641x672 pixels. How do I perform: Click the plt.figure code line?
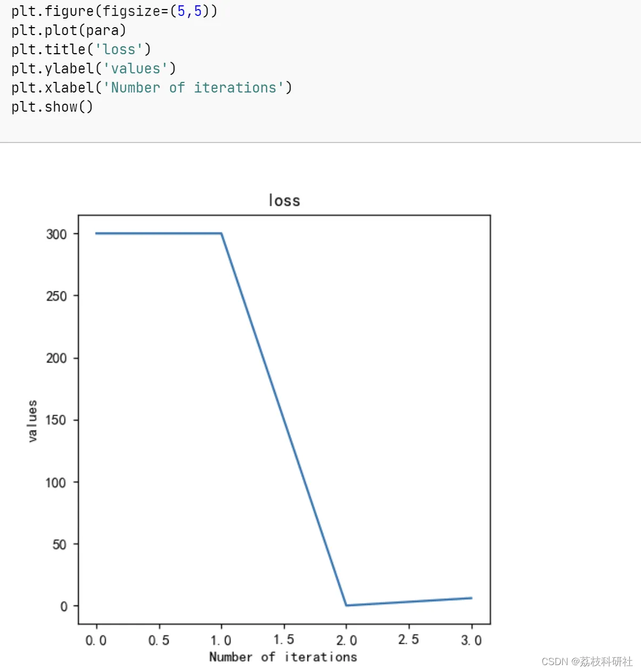pos(114,11)
